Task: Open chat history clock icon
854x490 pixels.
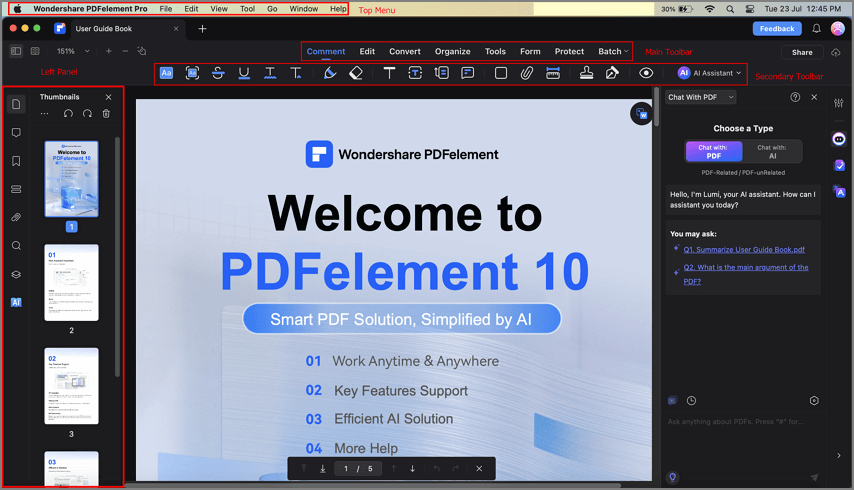Action: (691, 401)
